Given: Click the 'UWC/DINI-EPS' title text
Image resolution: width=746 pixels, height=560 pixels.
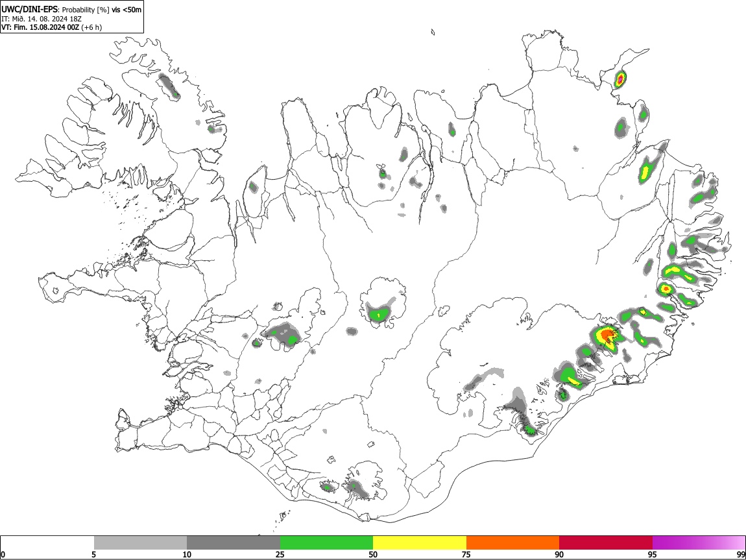Looking at the screenshot, I should point(30,10).
